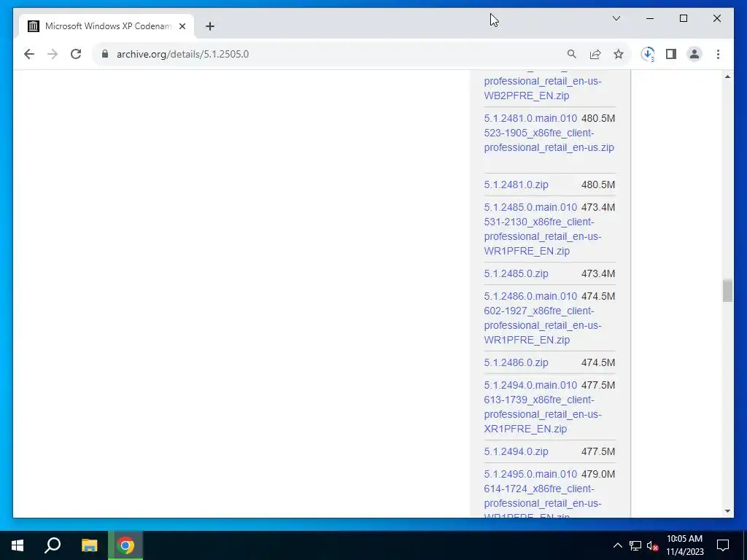Open the clock showing 10:05 AM

point(684,545)
